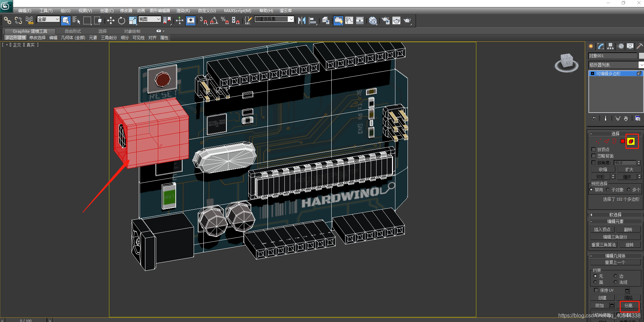Open the 编辑(E) menu
The height and width of the screenshot is (322, 644).
(x=25, y=11)
